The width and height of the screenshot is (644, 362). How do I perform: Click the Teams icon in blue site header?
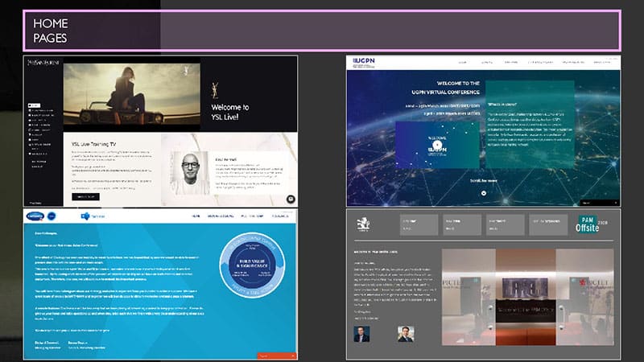tap(85, 217)
